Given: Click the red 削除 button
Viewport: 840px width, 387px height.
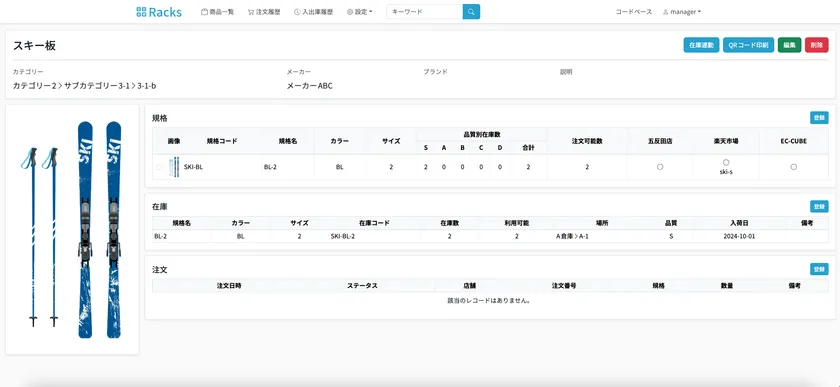Looking at the screenshot, I should coord(816,45).
